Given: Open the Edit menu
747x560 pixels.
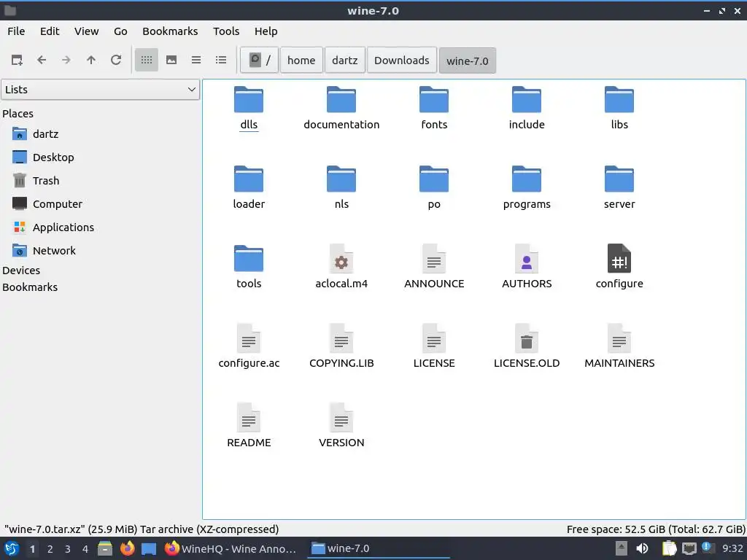Looking at the screenshot, I should [x=50, y=31].
